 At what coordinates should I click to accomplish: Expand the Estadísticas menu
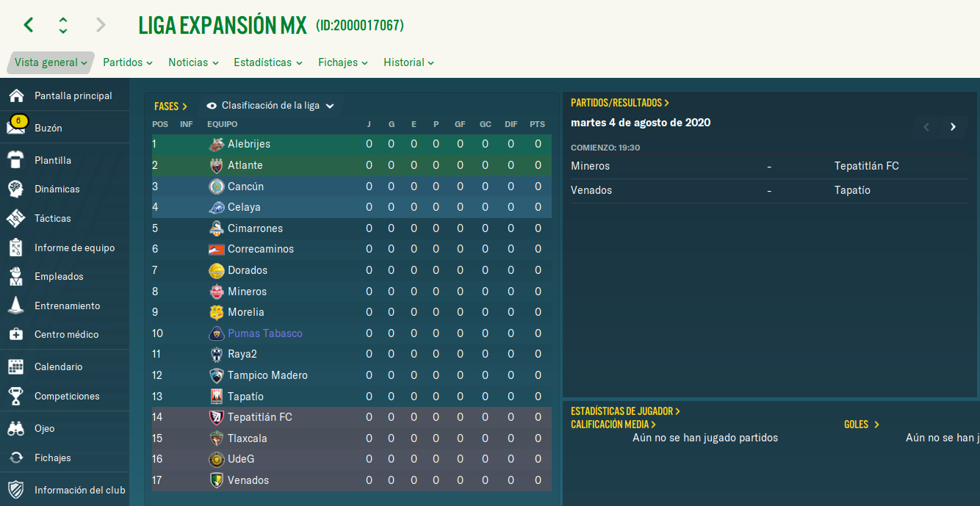pyautogui.click(x=268, y=62)
